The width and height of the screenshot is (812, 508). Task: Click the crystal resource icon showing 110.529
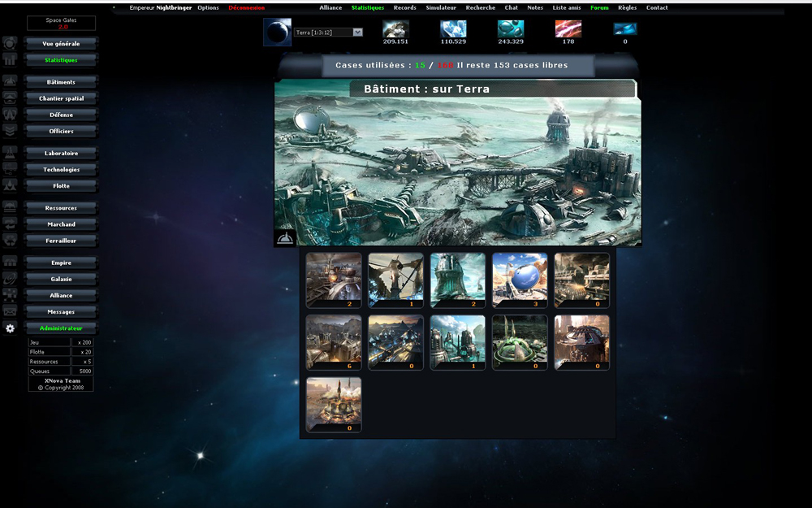point(453,28)
